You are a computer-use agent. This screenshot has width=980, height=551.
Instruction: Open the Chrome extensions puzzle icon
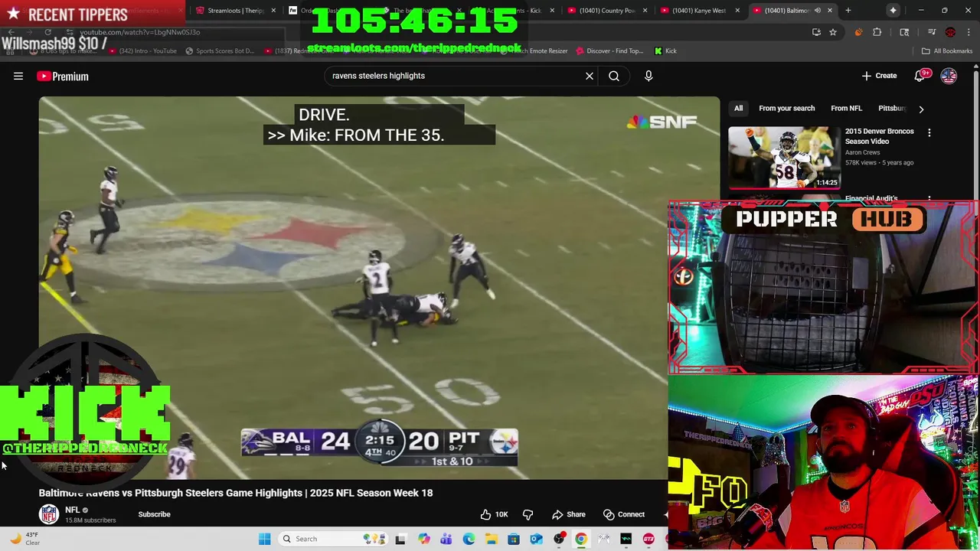pos(877,32)
